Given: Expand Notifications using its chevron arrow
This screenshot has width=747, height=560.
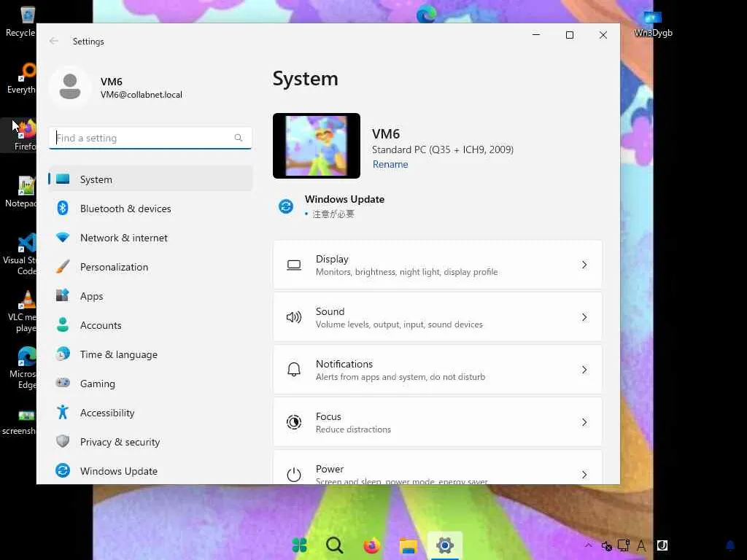Looking at the screenshot, I should pyautogui.click(x=584, y=370).
